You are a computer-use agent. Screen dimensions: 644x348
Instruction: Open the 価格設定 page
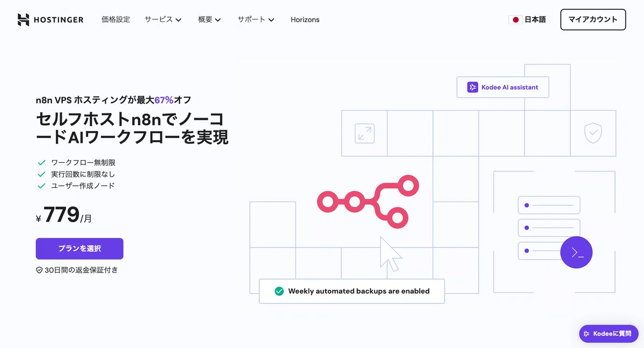point(115,19)
